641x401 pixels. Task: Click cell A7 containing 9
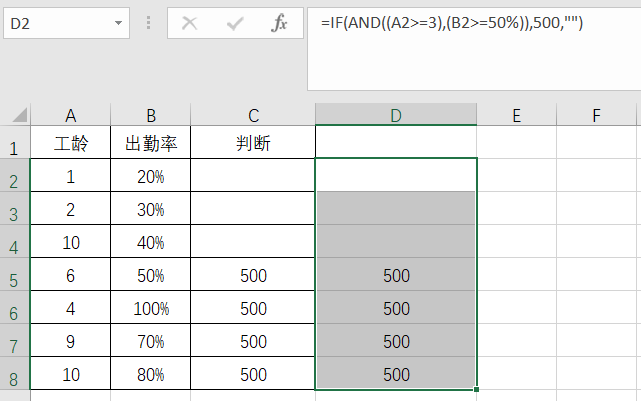coord(70,342)
